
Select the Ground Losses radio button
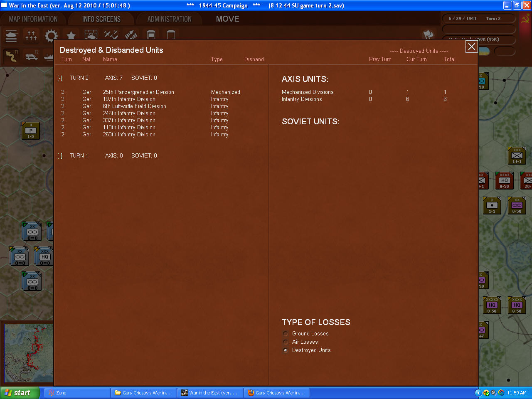286,334
